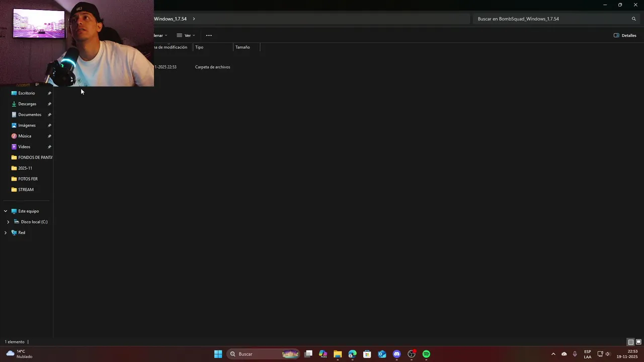Click the OneDrive cloud tray icon
644x362 pixels.
[x=564, y=354]
